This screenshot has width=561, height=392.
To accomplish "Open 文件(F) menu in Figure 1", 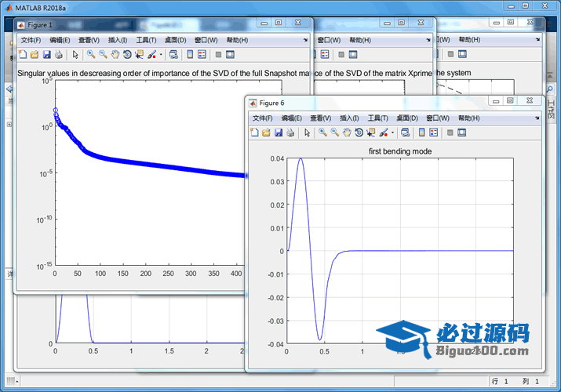I will tap(31, 40).
